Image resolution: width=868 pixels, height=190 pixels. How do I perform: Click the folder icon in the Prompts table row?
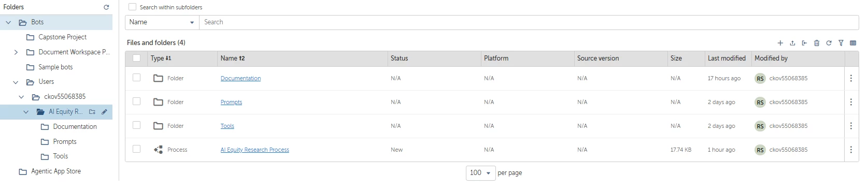click(x=158, y=102)
